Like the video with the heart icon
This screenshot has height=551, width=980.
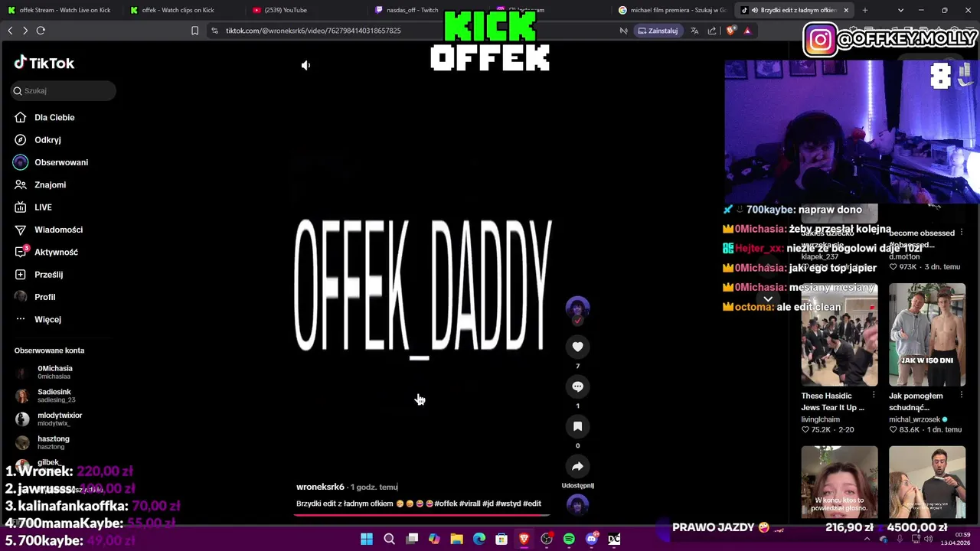[577, 347]
